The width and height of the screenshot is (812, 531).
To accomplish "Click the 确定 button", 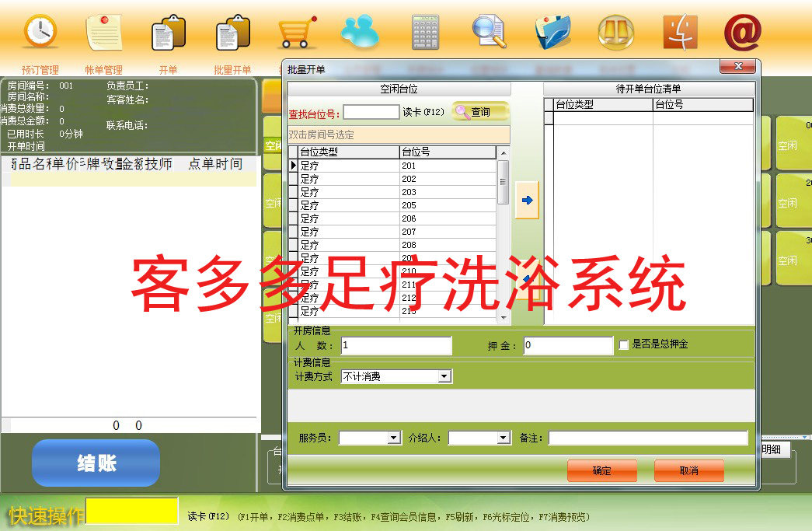I will [602, 470].
